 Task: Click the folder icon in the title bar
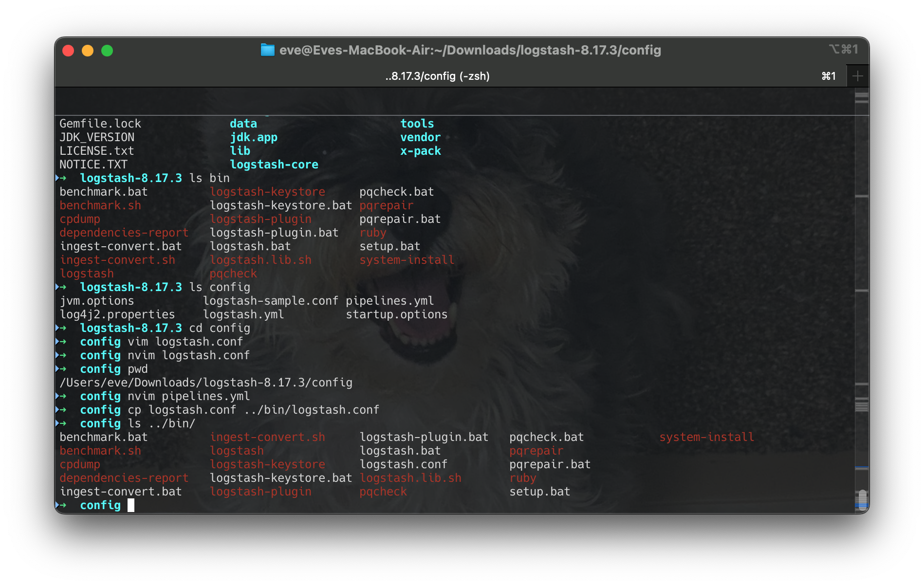[268, 50]
